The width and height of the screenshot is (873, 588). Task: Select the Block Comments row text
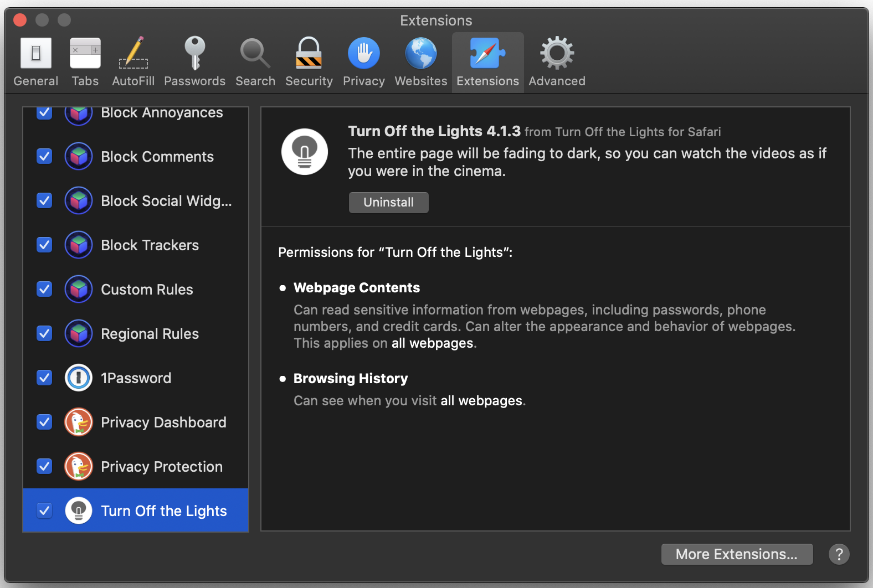coord(157,157)
